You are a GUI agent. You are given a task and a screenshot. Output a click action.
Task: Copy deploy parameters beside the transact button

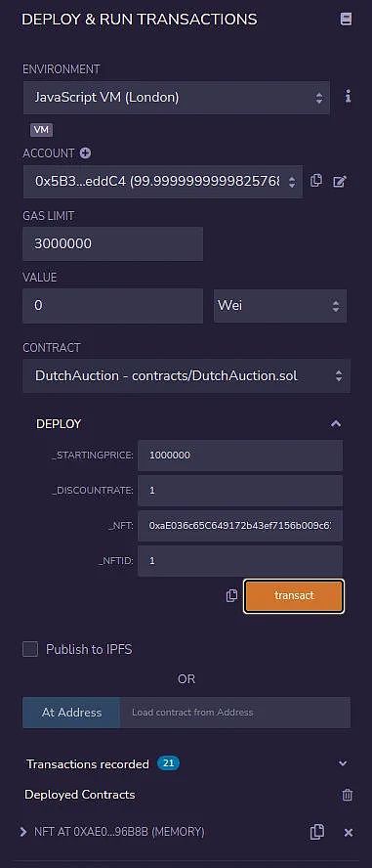click(231, 595)
